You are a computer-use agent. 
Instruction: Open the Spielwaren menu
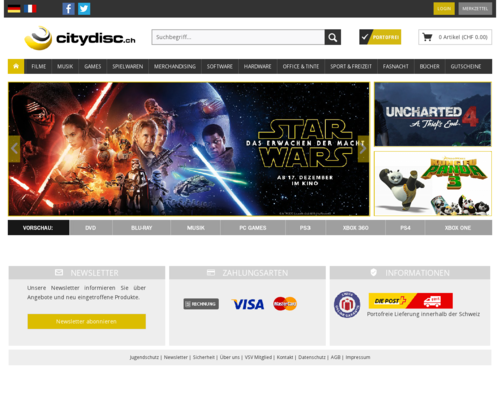click(x=128, y=66)
